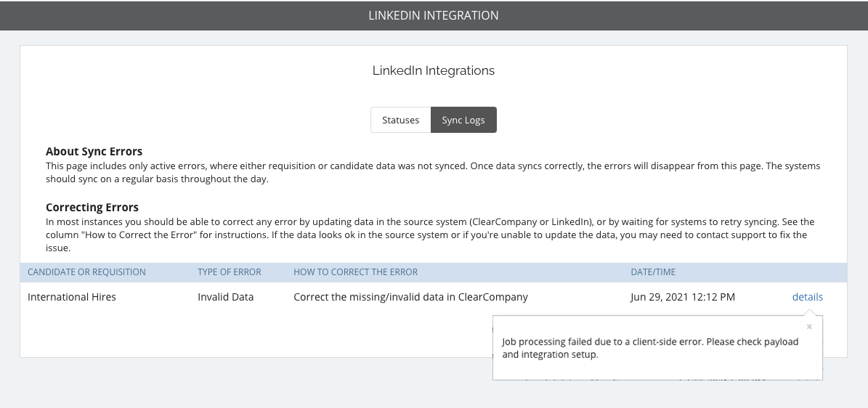Click the Candidate or Requisition column header

point(87,272)
